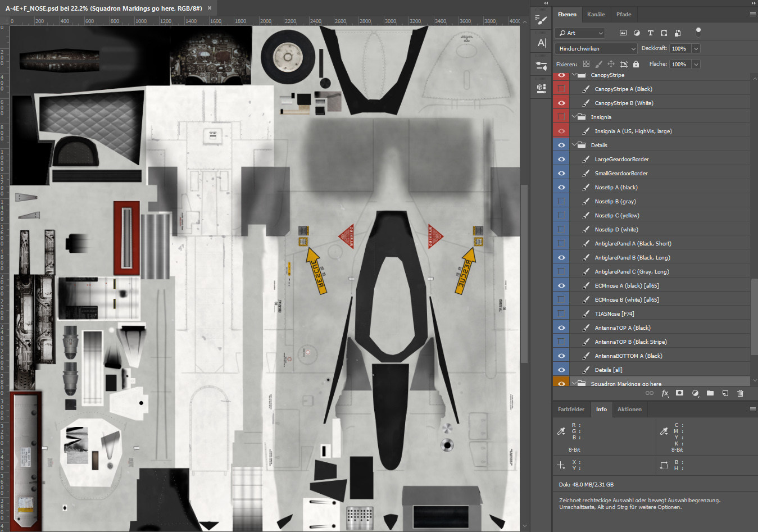758x532 pixels.
Task: Collapse the Details layer group
Action: 574,145
